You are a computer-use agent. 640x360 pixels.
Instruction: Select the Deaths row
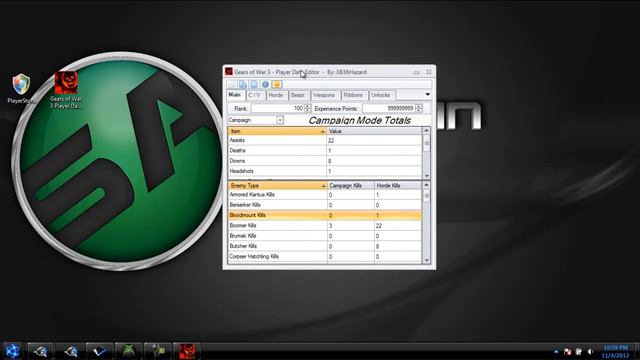click(325, 151)
